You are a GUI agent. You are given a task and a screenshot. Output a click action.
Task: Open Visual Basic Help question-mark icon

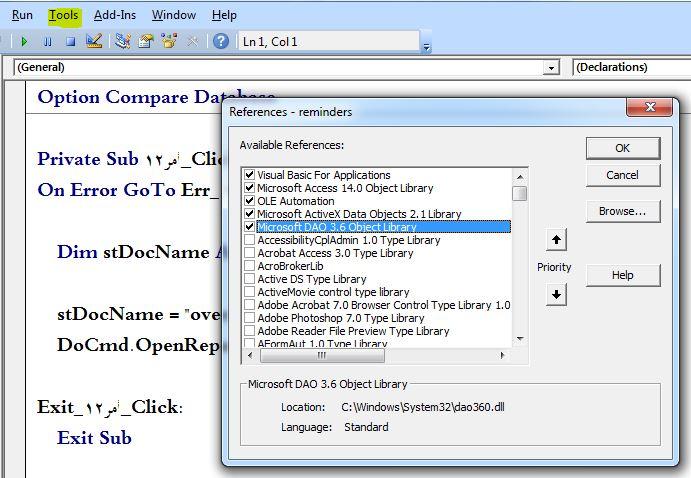click(221, 41)
